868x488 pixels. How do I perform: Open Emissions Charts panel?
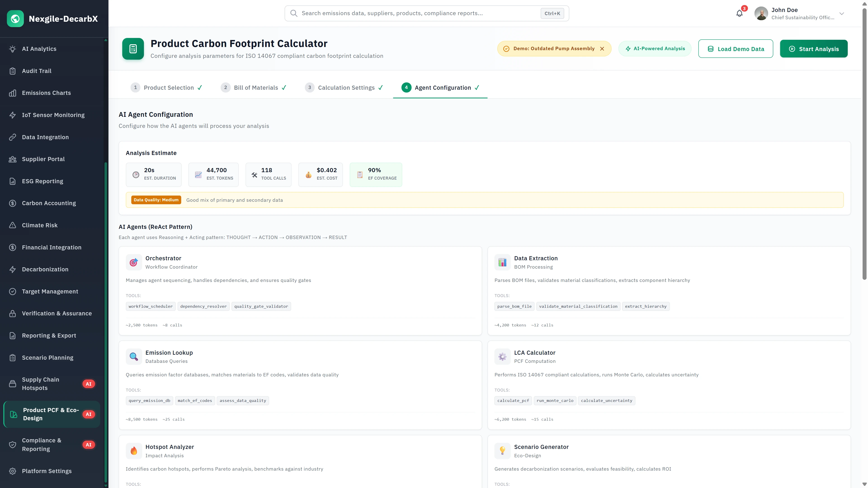click(x=46, y=93)
